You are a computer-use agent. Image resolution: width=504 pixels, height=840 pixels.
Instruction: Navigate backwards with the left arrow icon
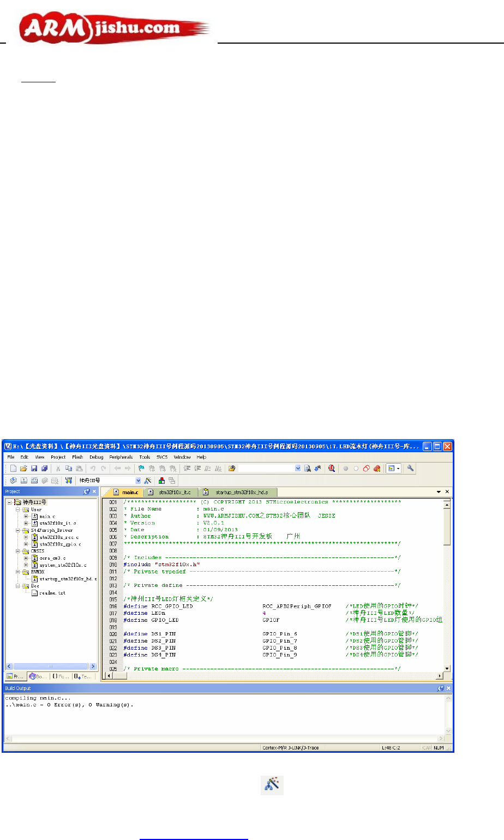pos(117,468)
